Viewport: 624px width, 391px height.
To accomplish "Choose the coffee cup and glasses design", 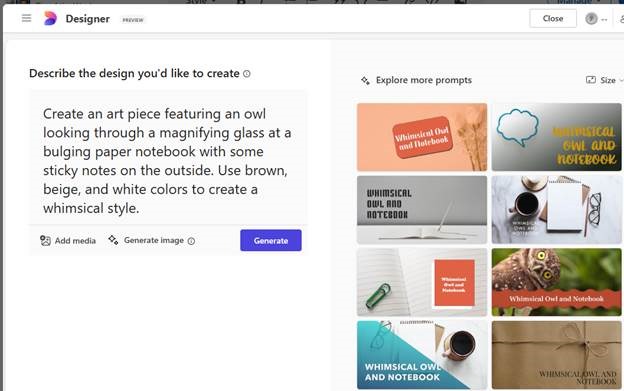I will [x=556, y=210].
